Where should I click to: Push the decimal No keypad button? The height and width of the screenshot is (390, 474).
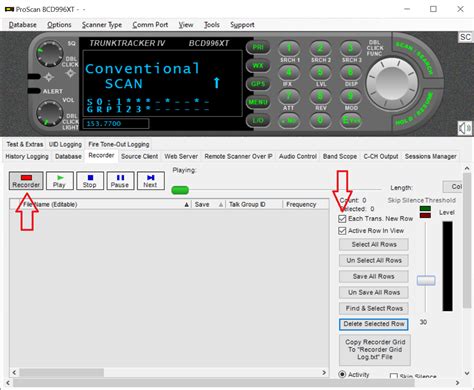(289, 120)
